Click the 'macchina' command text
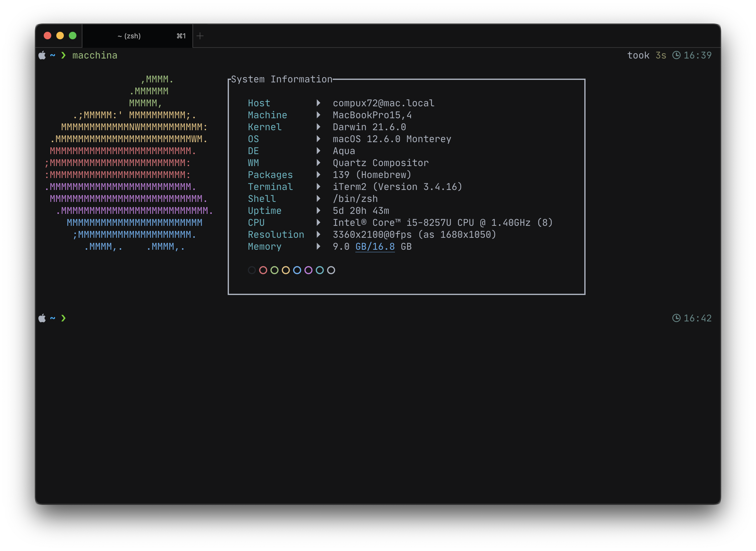Viewport: 756px width, 551px height. [95, 55]
